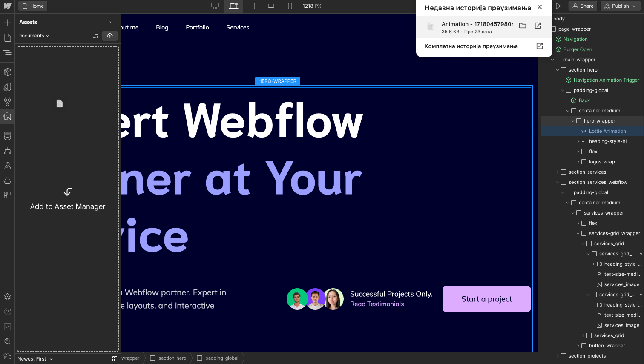The height and width of the screenshot is (364, 644).
Task: Collapse the section_hero node
Action: (x=558, y=70)
